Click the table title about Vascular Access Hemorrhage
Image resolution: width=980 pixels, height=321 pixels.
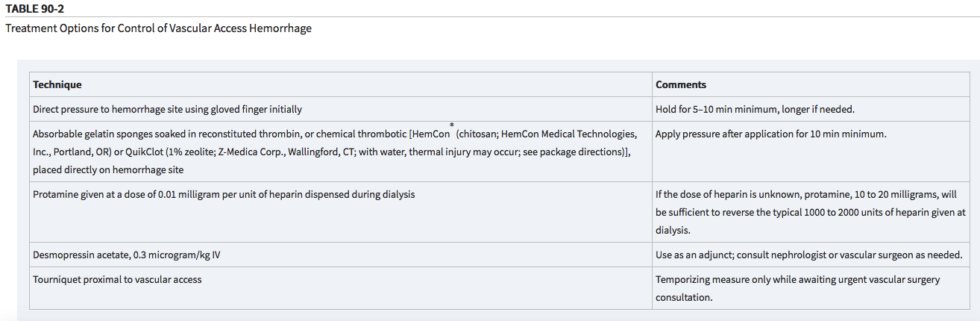point(158,28)
